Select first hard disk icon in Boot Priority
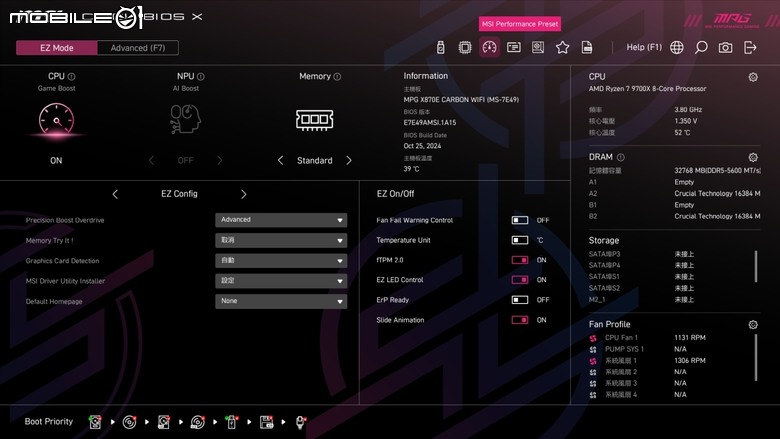 click(95, 422)
